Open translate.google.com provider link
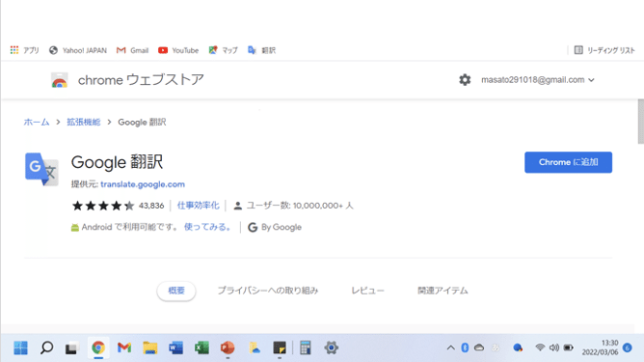Screen dimensions: 644x362 [x=143, y=184]
